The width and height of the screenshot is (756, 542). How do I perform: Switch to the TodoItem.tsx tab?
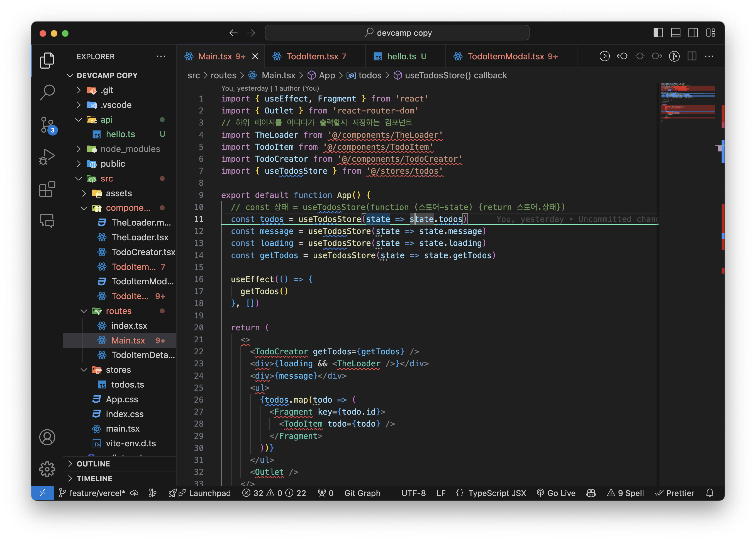(x=312, y=56)
